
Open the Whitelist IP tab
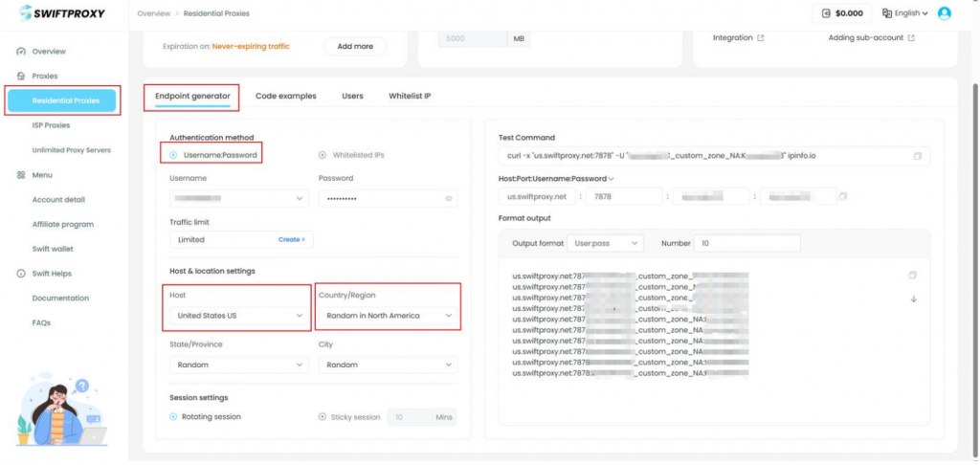click(409, 96)
